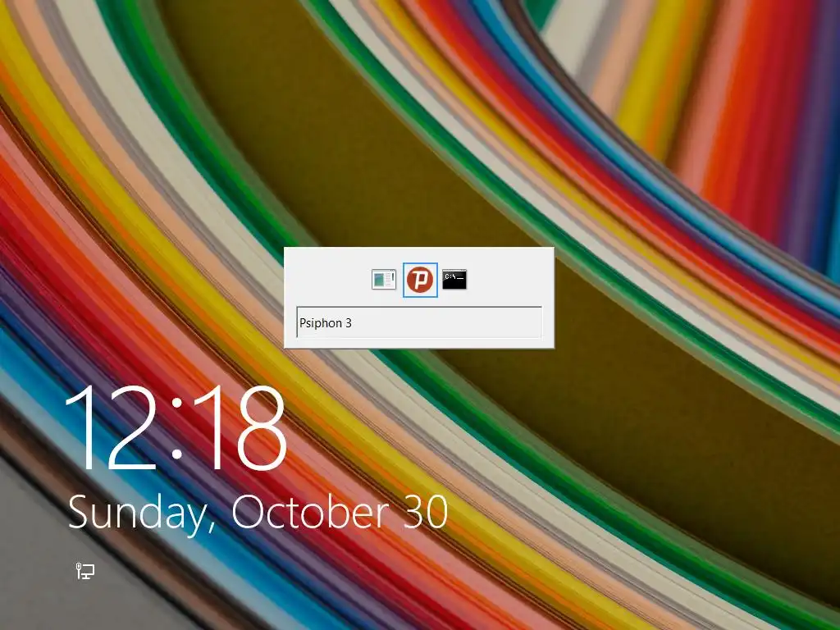840x630 pixels.
Task: Choose the command prompt window icon
Action: (x=454, y=280)
